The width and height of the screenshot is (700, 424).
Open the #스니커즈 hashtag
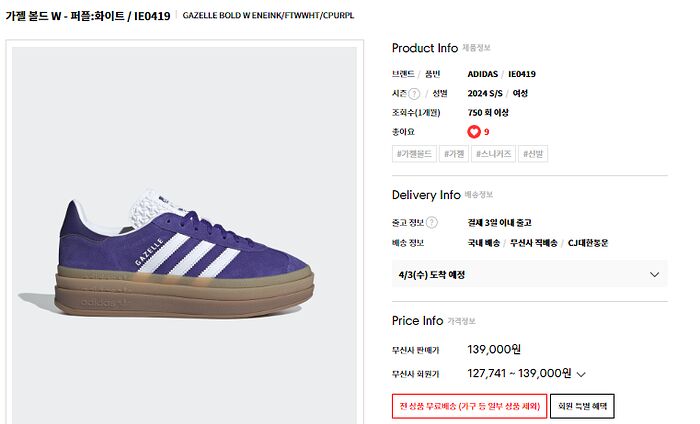[494, 154]
